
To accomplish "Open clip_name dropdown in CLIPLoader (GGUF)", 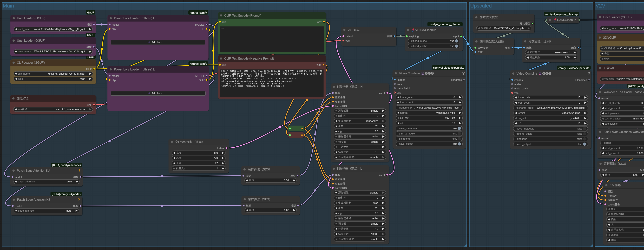I will [x=53, y=74].
